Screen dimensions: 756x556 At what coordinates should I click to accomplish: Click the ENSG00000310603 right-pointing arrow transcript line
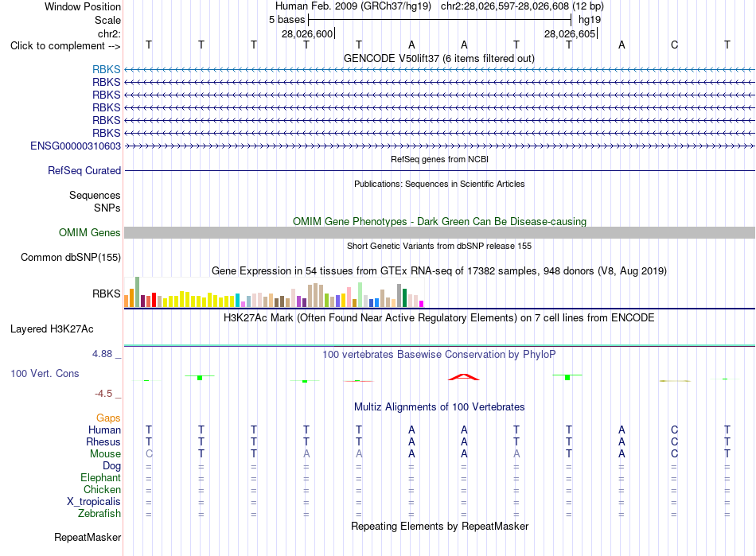pyautogui.click(x=439, y=146)
